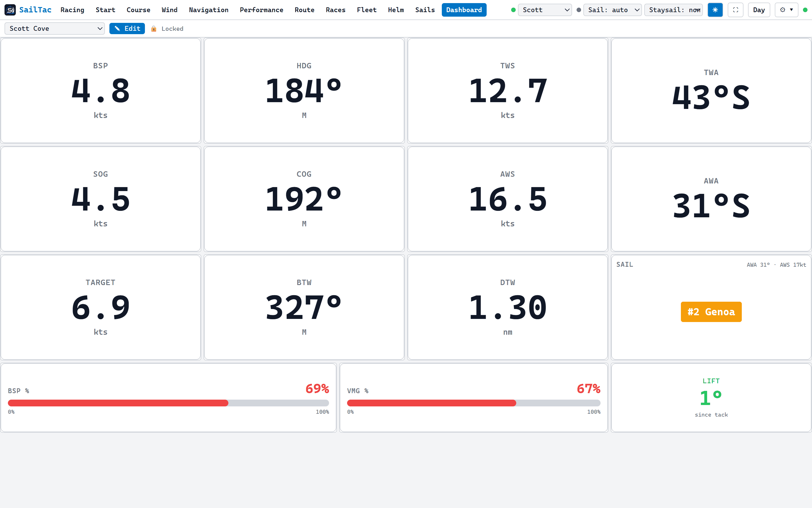Screen dimensions: 812x508
Task: Click the BTW 327° tile
Action: click(x=304, y=307)
